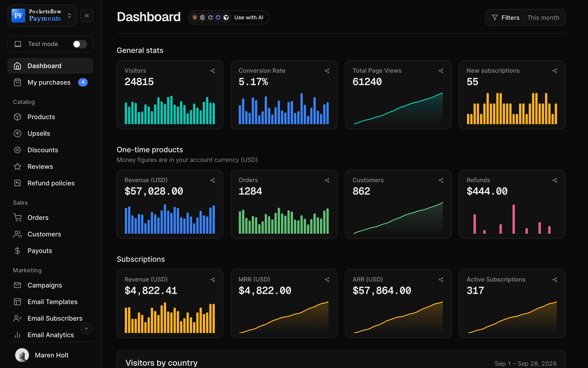588x368 pixels.
Task: Open the Maren Holt profile
Action: click(x=50, y=355)
